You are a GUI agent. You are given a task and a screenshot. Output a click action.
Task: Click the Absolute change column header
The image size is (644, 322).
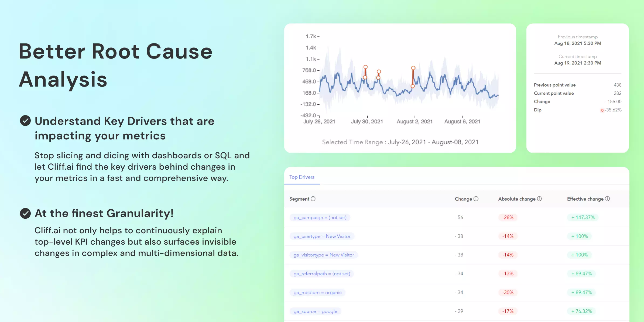pos(517,199)
